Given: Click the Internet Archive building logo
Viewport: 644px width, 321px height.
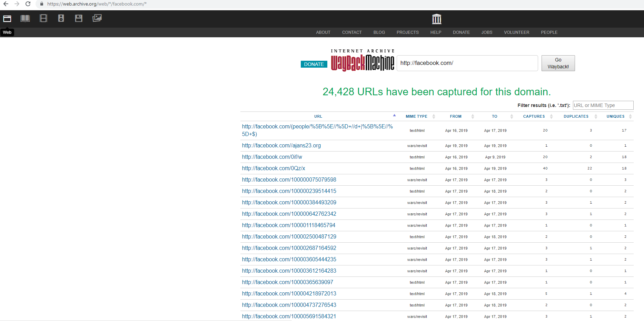Looking at the screenshot, I should [437, 19].
